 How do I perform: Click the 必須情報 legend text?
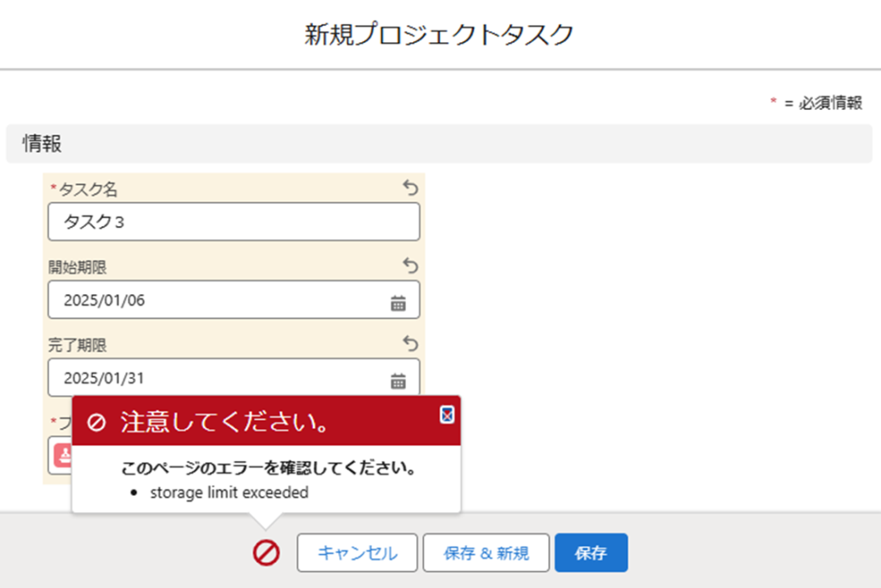point(830,103)
